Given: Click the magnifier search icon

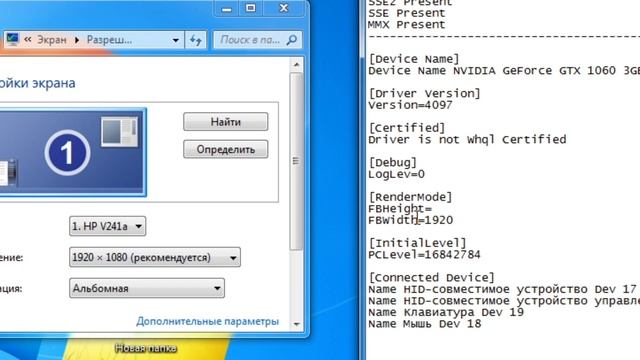Looking at the screenshot, I should 292,40.
